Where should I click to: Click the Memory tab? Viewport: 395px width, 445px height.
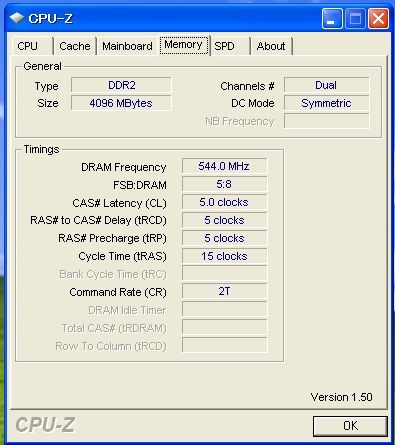click(183, 45)
